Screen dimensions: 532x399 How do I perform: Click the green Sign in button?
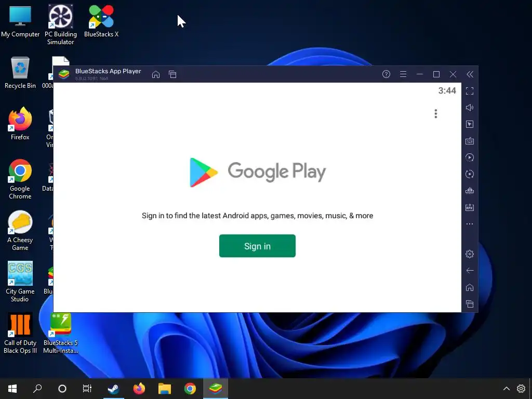[x=257, y=246]
